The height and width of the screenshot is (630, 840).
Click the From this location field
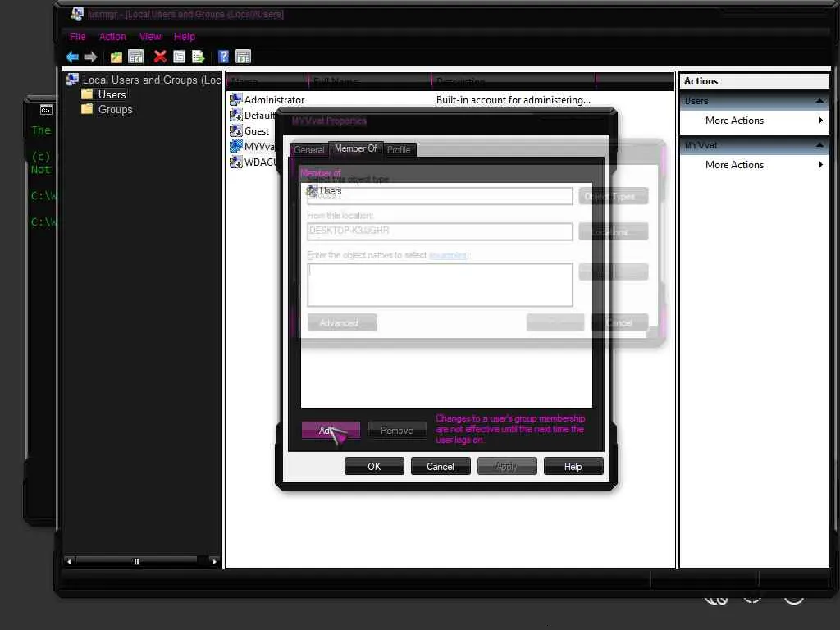tap(440, 231)
